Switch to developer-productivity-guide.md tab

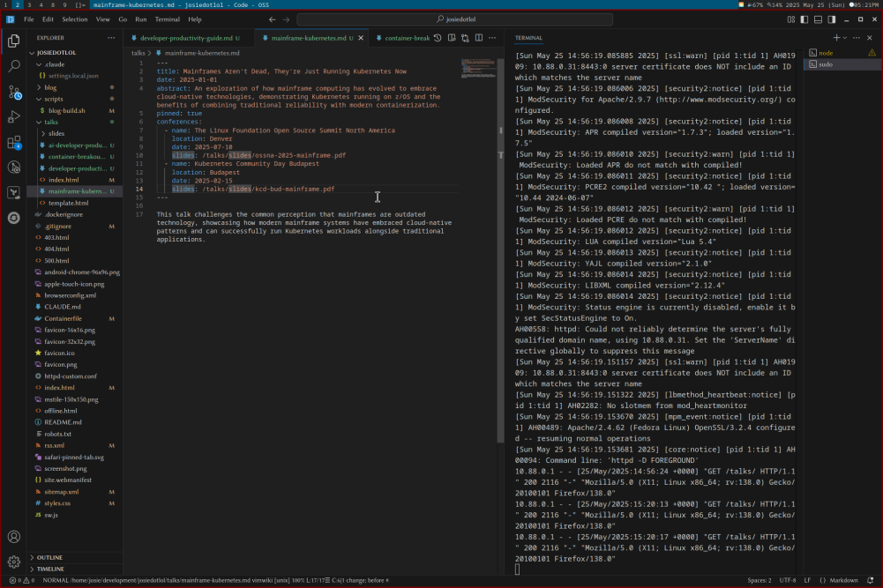pyautogui.click(x=187, y=39)
